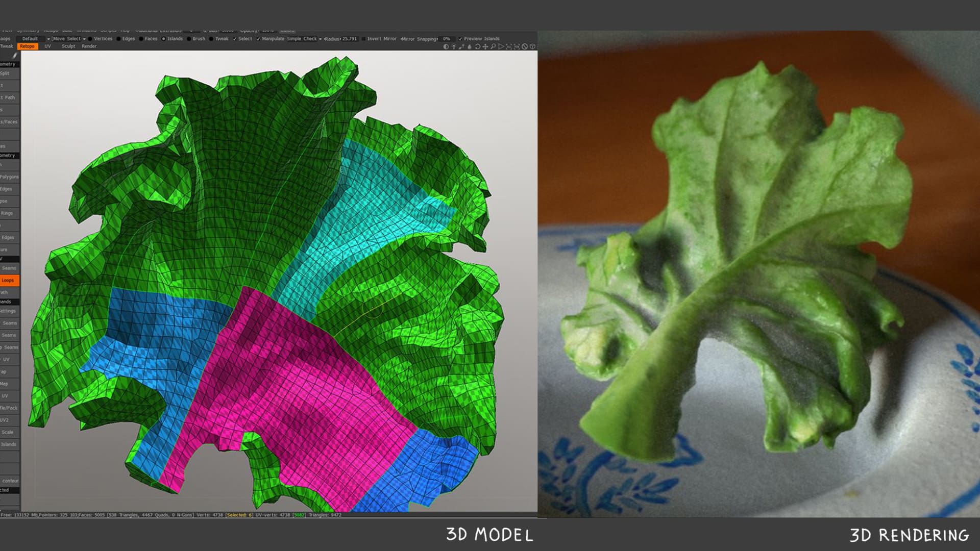This screenshot has height=551, width=980.
Task: Open the Simple Check dropdown
Action: coord(304,39)
